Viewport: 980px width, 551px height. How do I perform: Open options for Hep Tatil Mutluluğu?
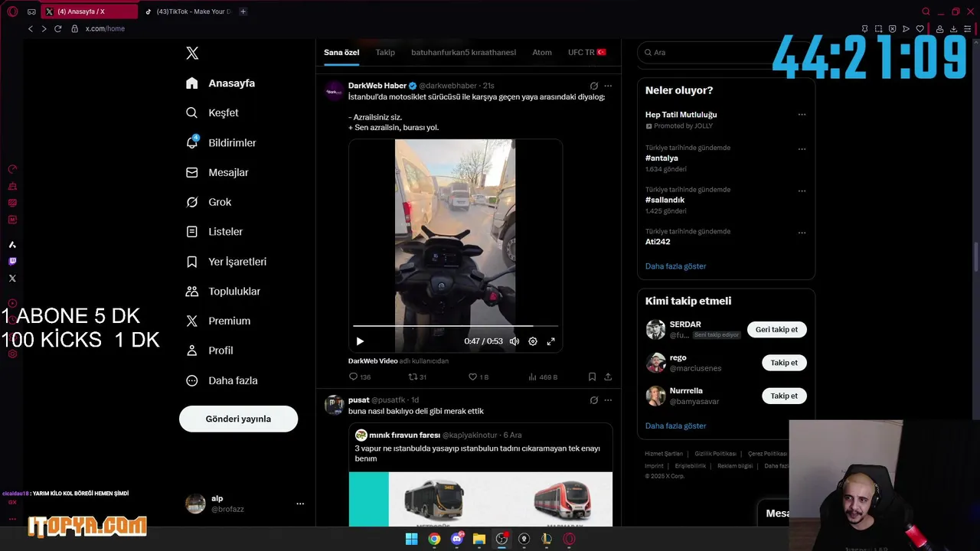(802, 115)
